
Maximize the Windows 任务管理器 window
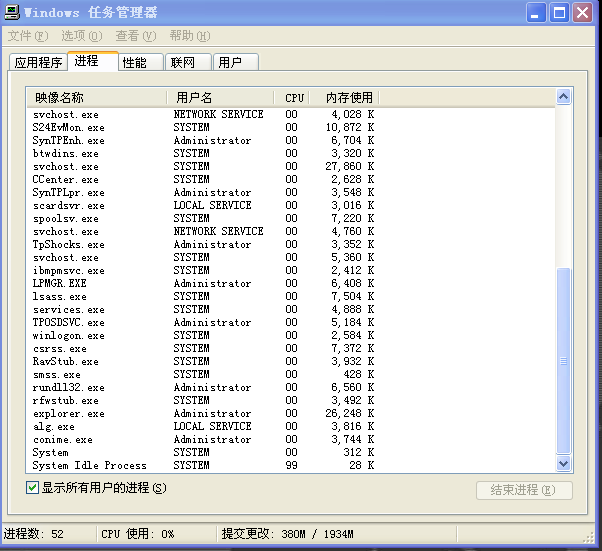coord(559,13)
